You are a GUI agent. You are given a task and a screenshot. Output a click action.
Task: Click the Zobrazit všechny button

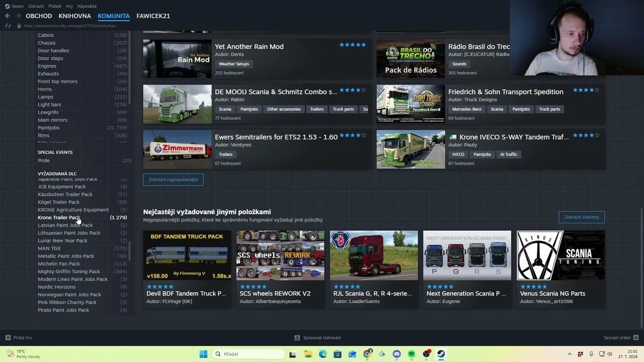point(582,217)
